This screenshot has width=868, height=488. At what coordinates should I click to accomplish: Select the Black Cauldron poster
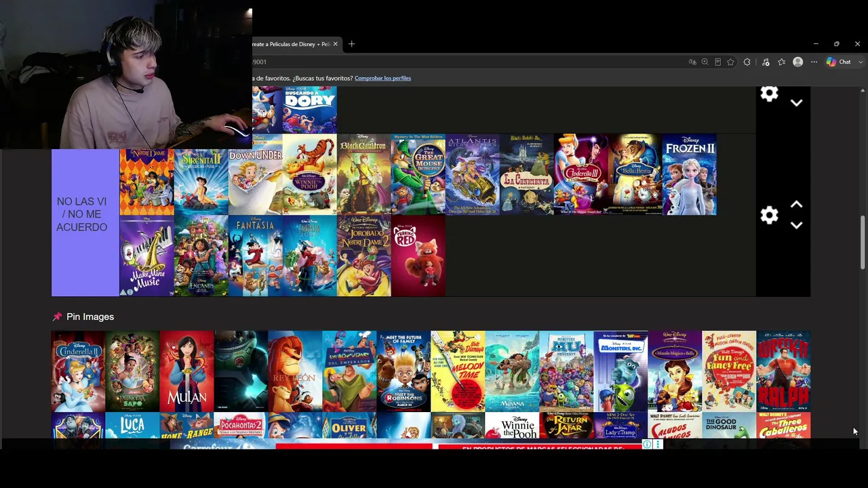(x=363, y=175)
